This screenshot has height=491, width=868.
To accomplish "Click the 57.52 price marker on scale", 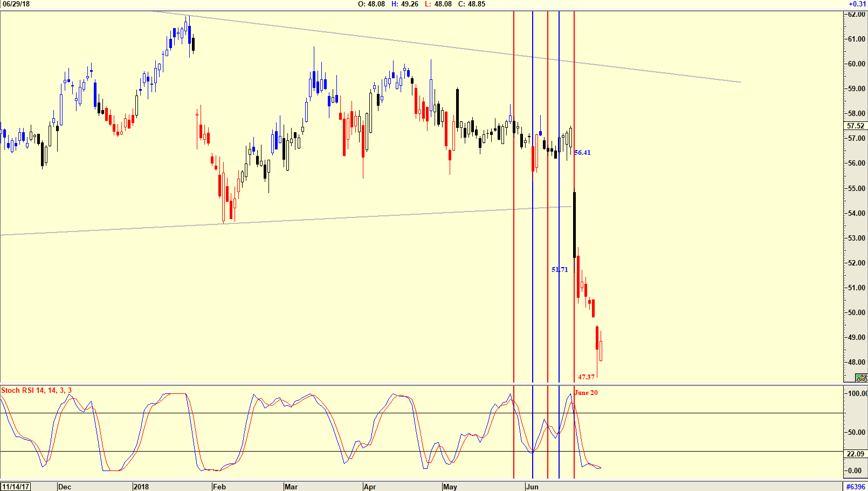I will click(x=856, y=126).
